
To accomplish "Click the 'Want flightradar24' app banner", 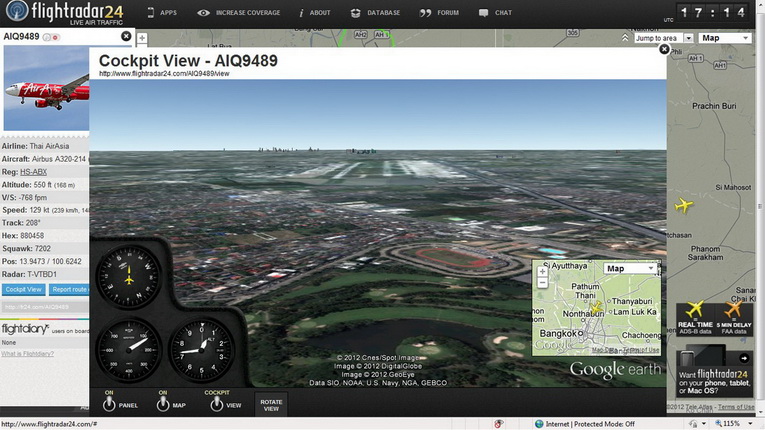I will (714, 373).
